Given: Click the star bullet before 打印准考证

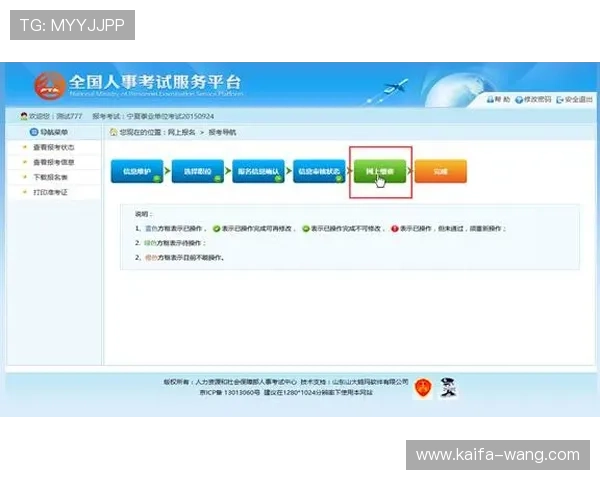Looking at the screenshot, I should pos(25,192).
